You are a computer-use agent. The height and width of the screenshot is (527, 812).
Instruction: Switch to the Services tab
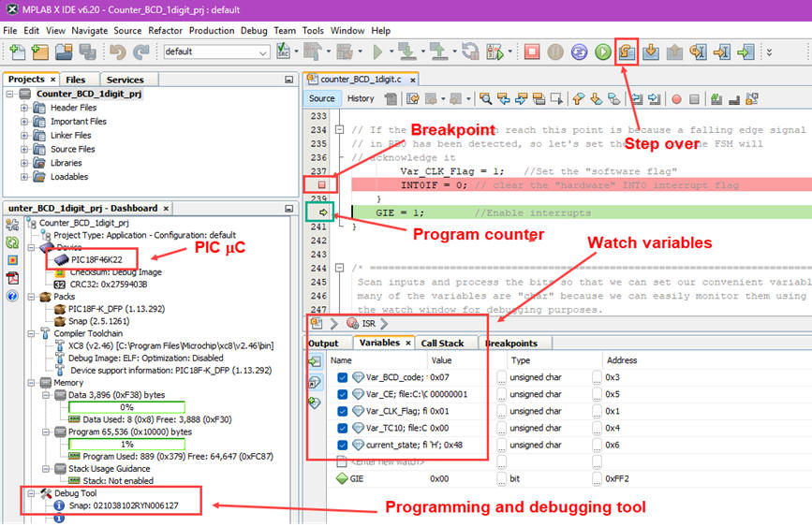coord(125,80)
